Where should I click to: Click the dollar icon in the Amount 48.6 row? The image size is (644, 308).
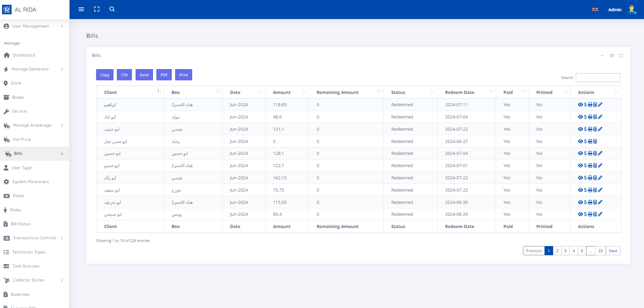tap(585, 117)
